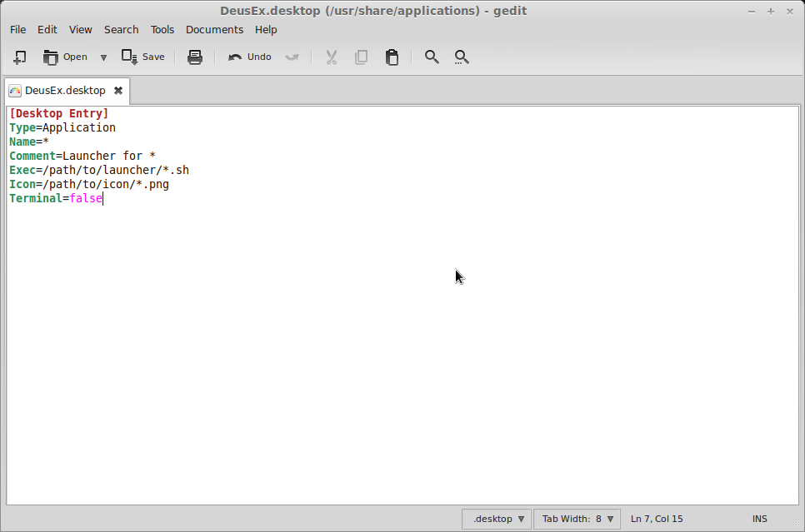805x532 pixels.
Task: Open the Edit menu
Action: [47, 30]
